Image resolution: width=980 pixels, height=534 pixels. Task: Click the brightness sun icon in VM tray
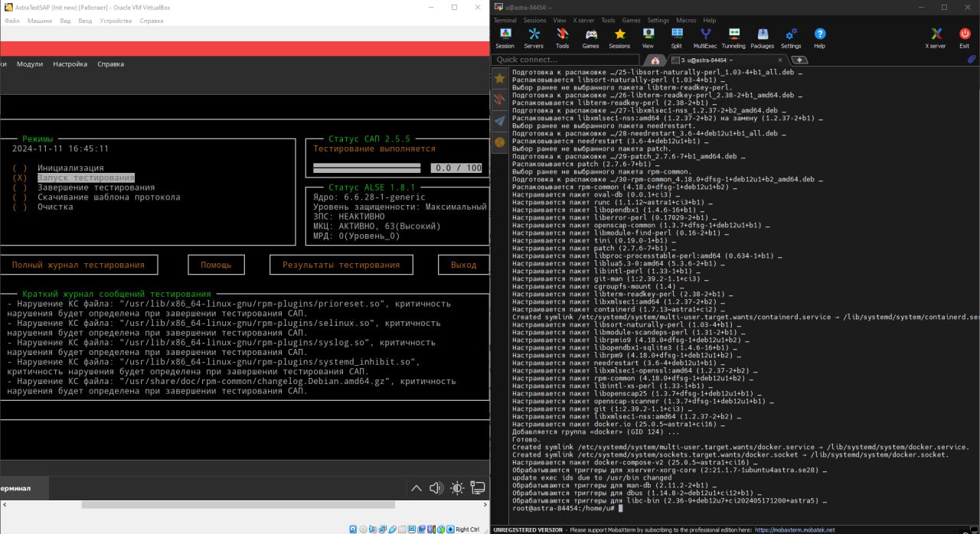(457, 488)
